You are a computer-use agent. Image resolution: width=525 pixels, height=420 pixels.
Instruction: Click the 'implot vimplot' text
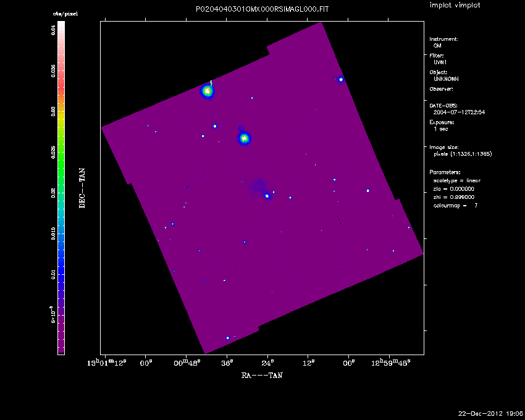[454, 6]
